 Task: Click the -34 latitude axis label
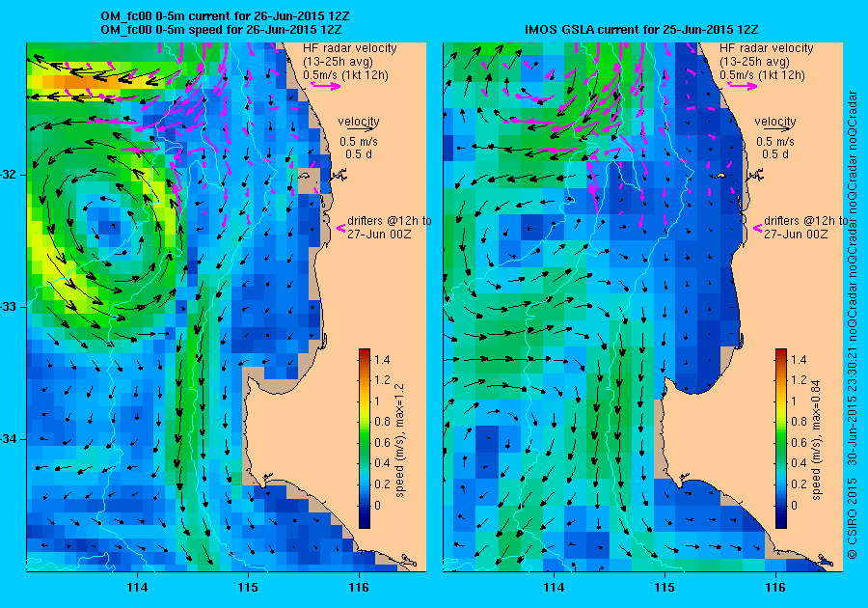click(x=10, y=440)
